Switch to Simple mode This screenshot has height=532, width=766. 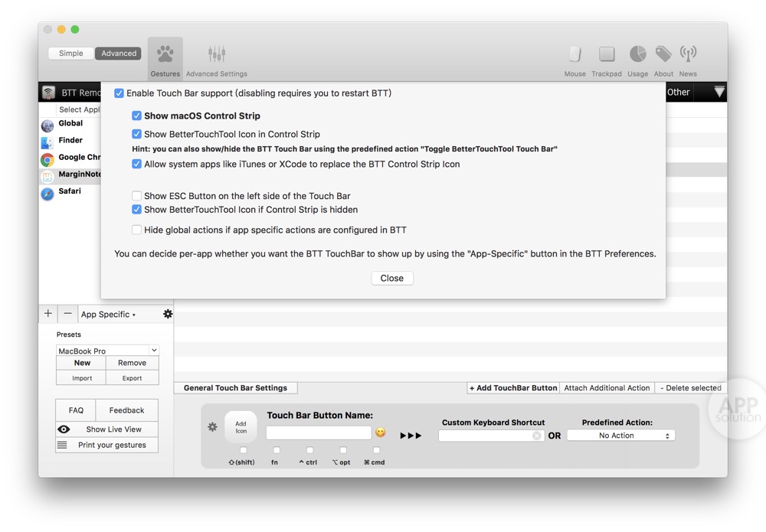coord(71,54)
